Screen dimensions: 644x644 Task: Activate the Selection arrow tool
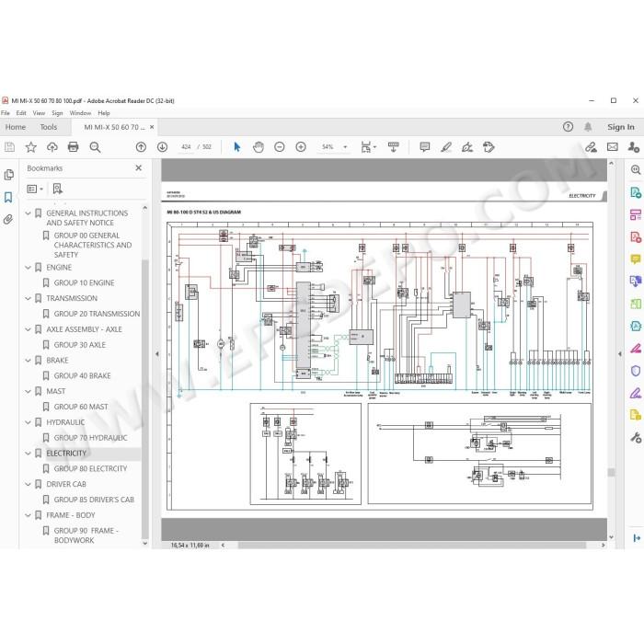[x=237, y=146]
